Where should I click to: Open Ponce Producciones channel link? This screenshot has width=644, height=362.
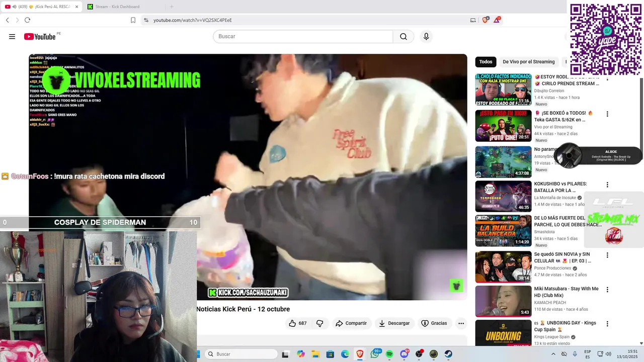pos(552,268)
